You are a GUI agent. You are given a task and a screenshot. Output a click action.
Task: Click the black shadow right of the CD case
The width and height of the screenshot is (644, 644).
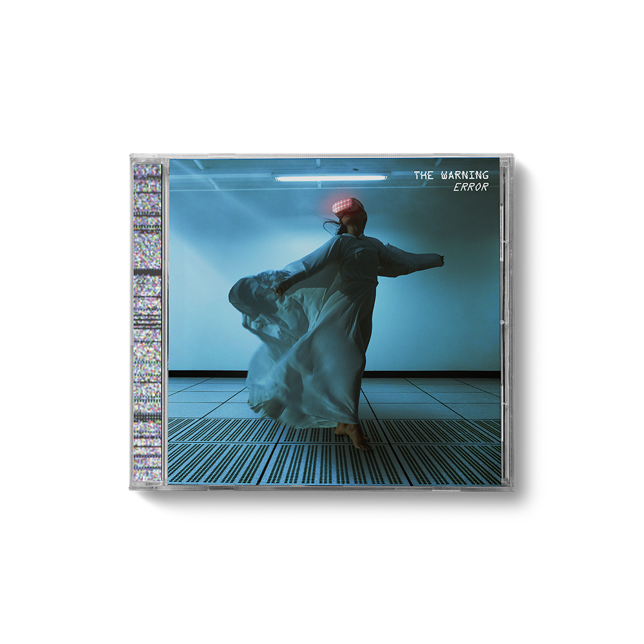529,322
